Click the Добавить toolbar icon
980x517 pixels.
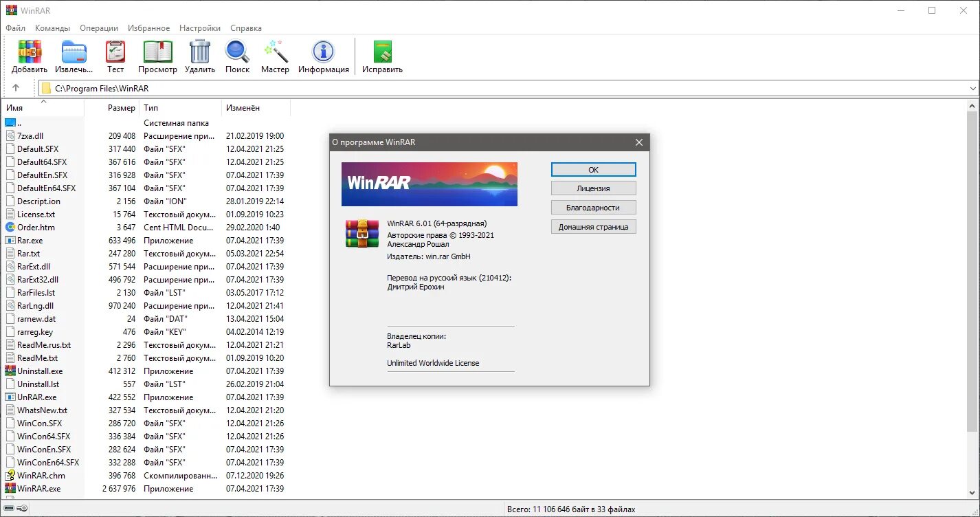click(30, 52)
